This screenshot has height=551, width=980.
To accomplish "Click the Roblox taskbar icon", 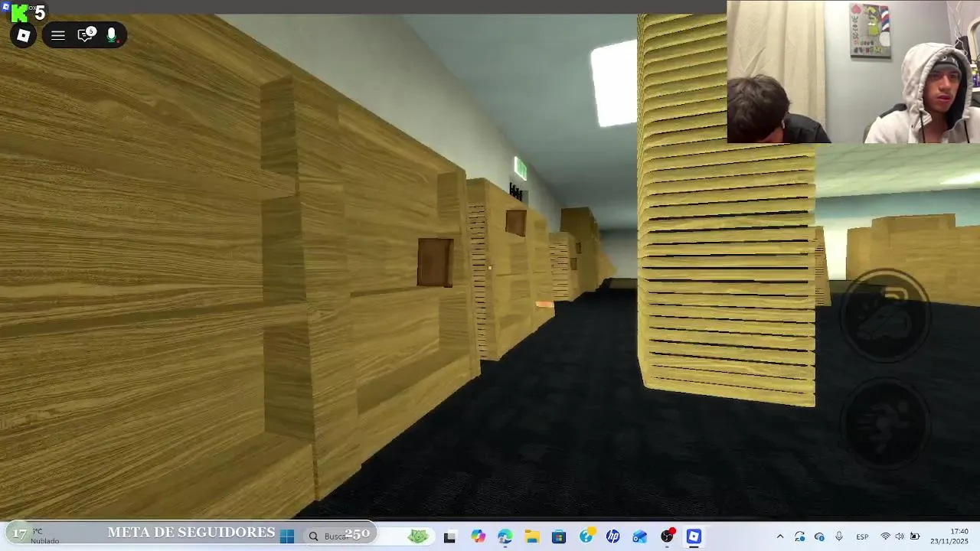I will click(694, 536).
